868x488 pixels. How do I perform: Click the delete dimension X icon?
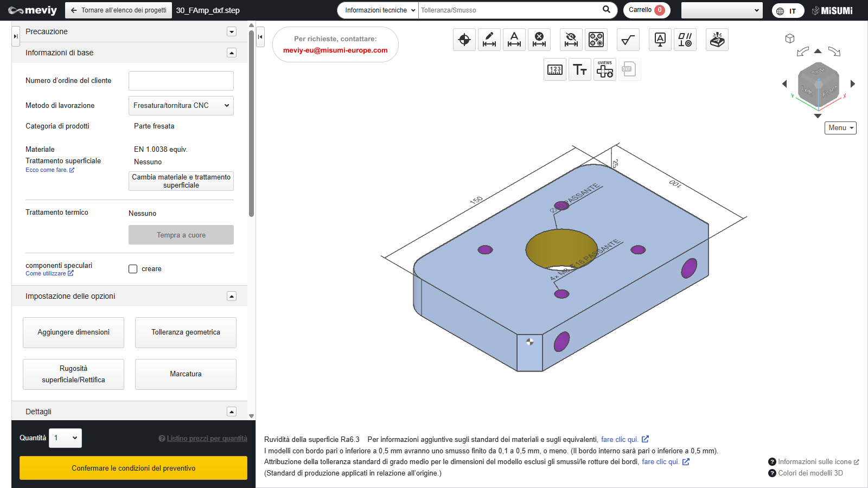(539, 40)
